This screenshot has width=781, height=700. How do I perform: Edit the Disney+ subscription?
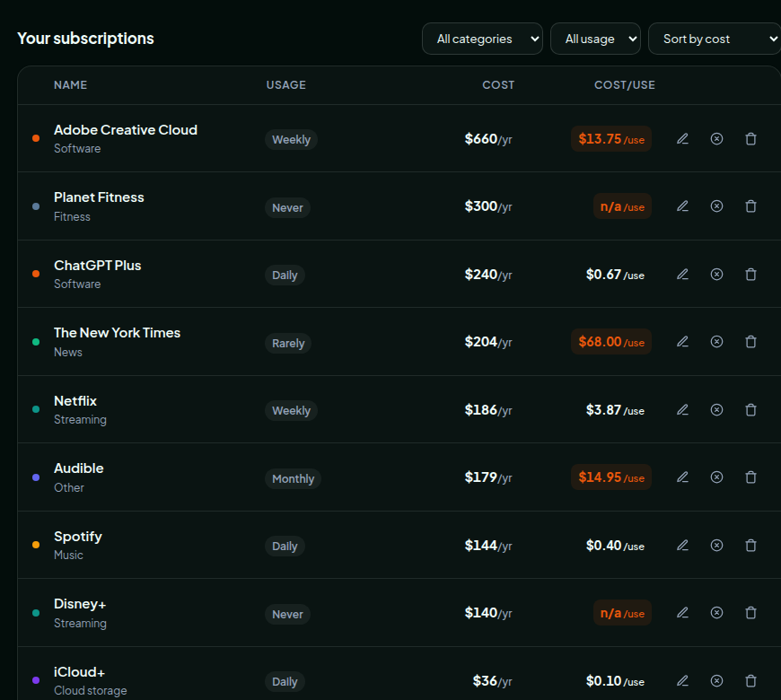[x=682, y=613]
